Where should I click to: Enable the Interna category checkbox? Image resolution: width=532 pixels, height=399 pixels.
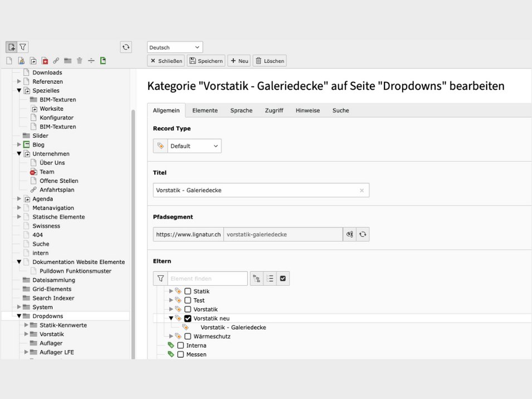tap(180, 346)
